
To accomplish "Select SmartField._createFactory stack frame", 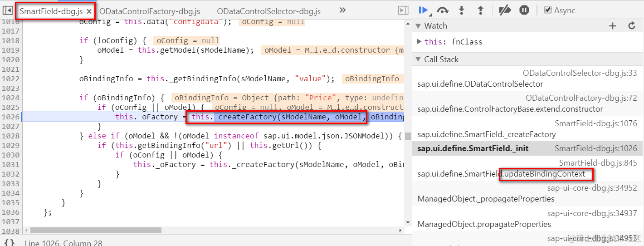I will [x=528, y=129].
